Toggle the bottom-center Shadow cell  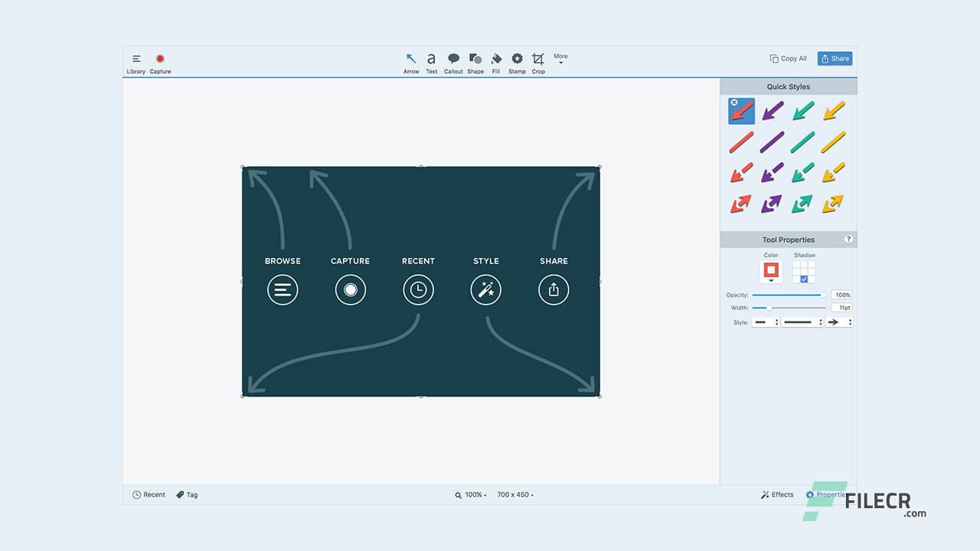[x=805, y=279]
